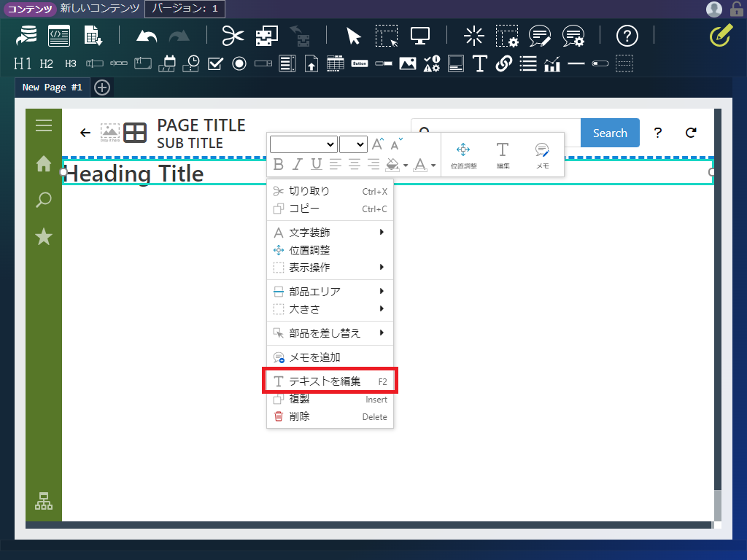Click the scissors cut icon in toolbar
The height and width of the screenshot is (560, 747).
click(x=233, y=36)
